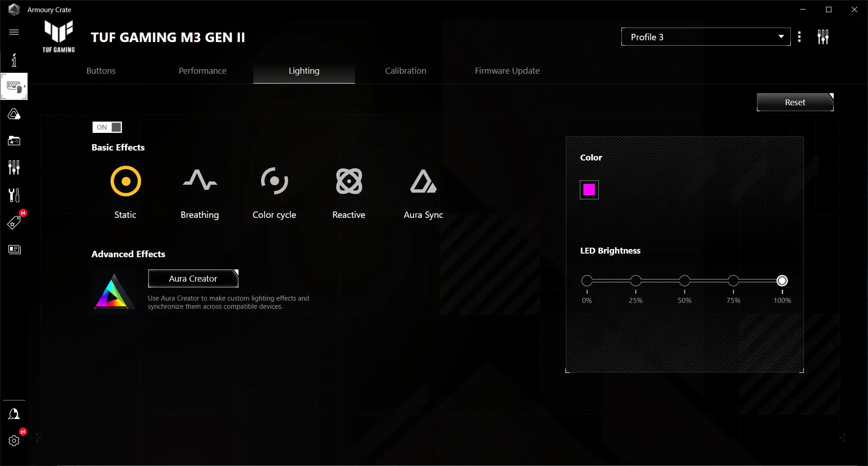Open Featured deals tag icon in the sidebar

coord(14,222)
